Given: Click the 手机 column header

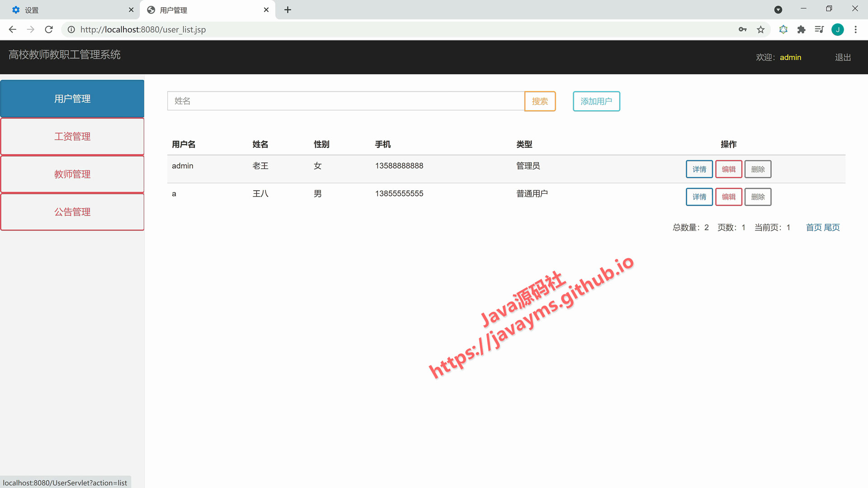Looking at the screenshot, I should pos(382,144).
